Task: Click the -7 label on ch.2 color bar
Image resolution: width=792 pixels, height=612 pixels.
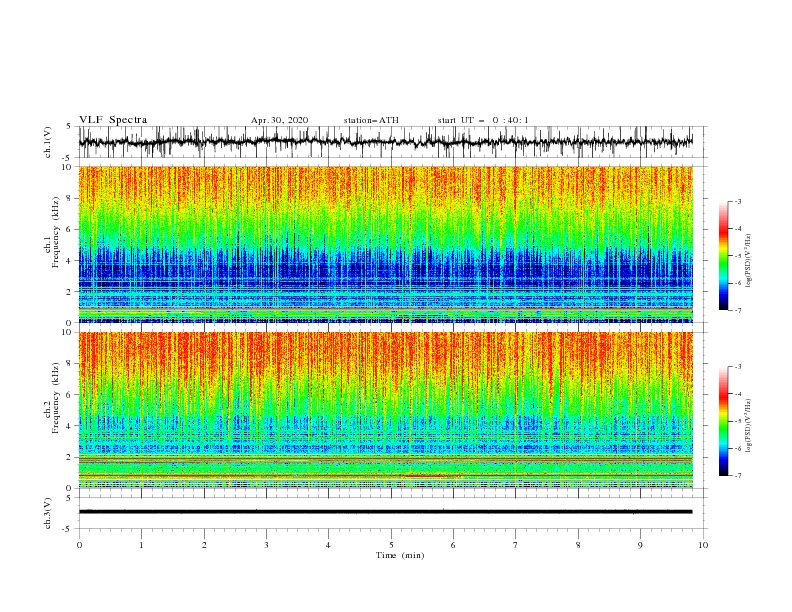Action: 738,476
